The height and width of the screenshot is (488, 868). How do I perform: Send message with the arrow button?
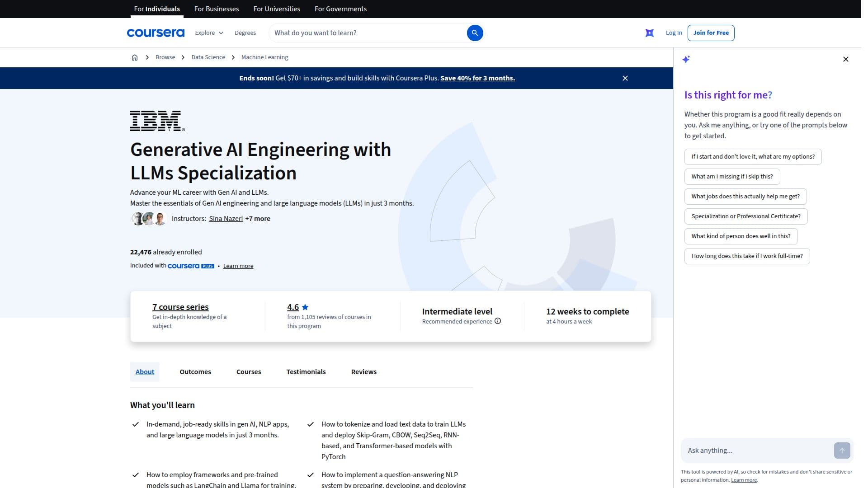[842, 450]
